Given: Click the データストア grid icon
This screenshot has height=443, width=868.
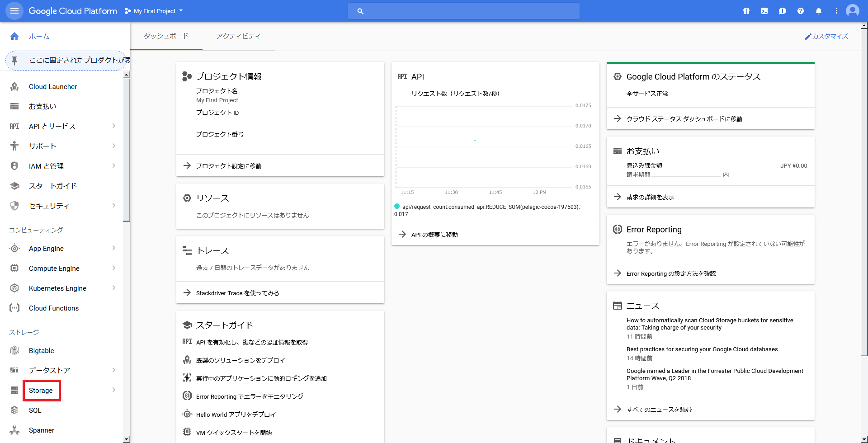Looking at the screenshot, I should 14,370.
